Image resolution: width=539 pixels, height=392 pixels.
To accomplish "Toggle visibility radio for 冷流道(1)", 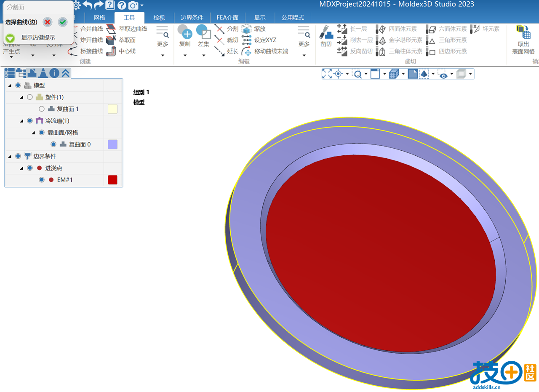I will coord(29,121).
